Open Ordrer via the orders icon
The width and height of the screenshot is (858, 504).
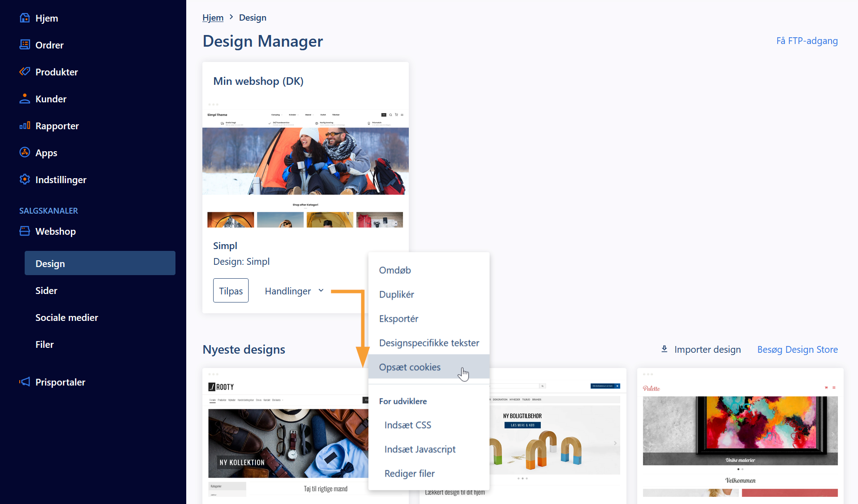tap(25, 44)
